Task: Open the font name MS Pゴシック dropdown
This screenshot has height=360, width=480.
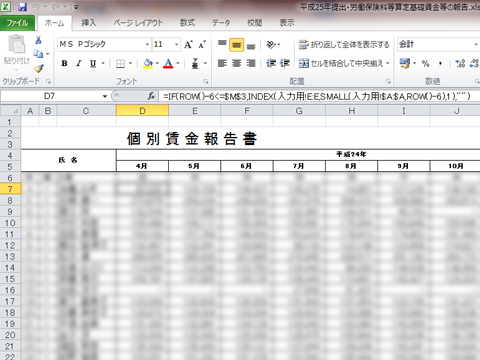Action: (147, 45)
